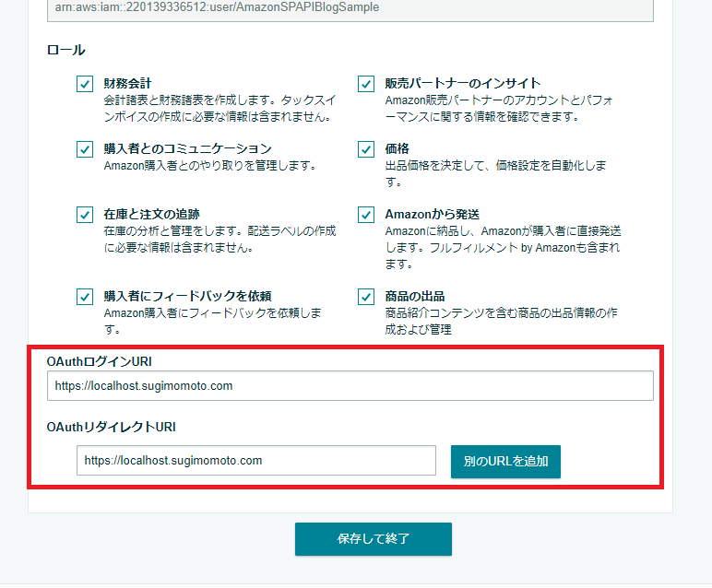
Task: Click the description starting Amazon購入者にフィードバック
Action: click(x=212, y=322)
